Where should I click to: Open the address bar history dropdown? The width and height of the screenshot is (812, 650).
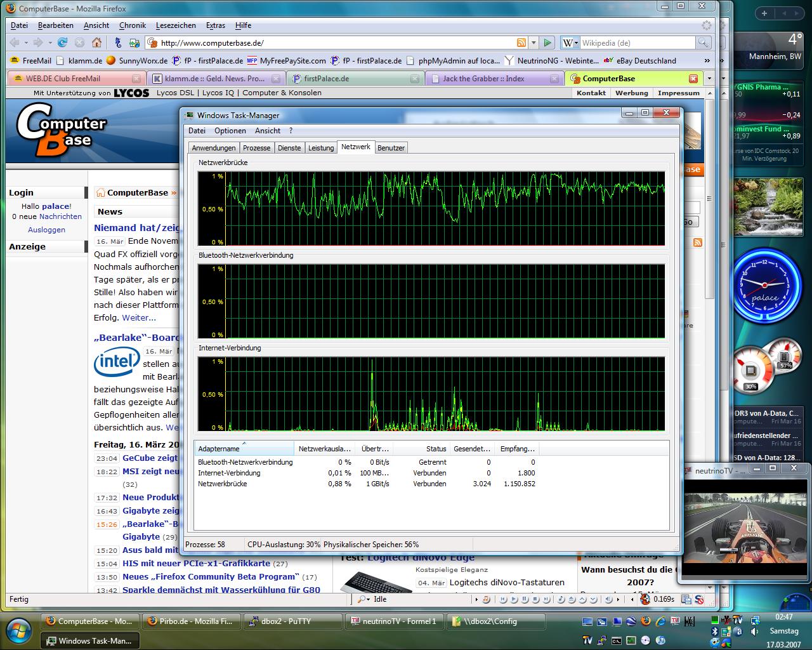coord(534,43)
